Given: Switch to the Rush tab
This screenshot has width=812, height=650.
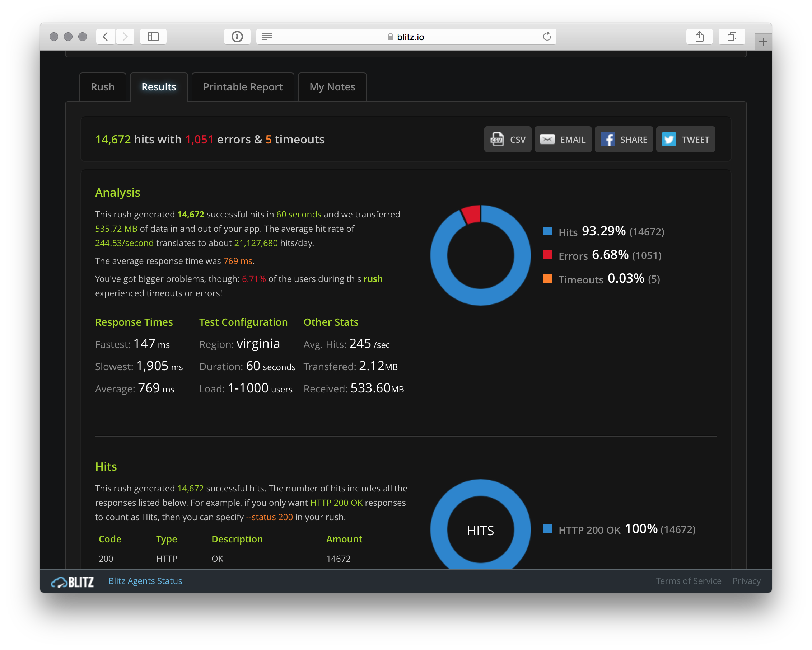Looking at the screenshot, I should tap(103, 87).
